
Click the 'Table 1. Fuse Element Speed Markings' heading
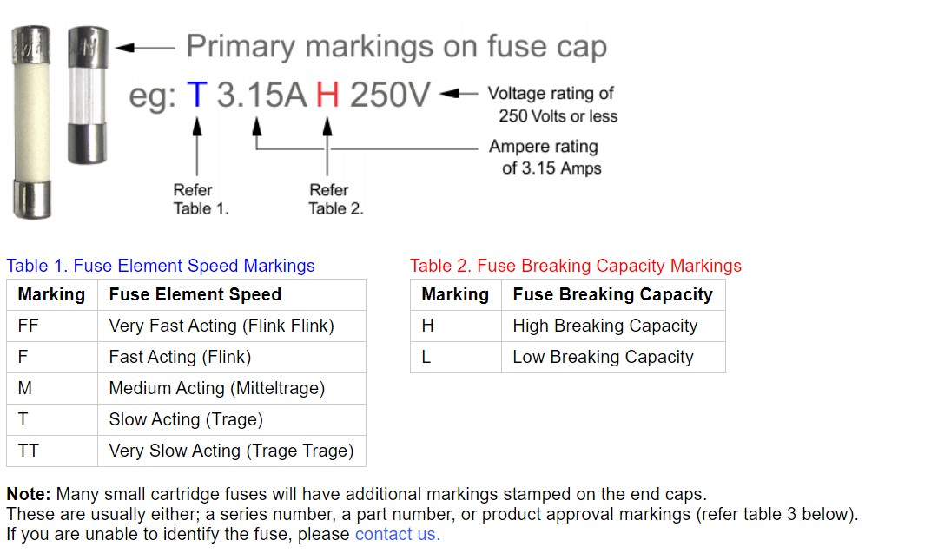click(161, 266)
